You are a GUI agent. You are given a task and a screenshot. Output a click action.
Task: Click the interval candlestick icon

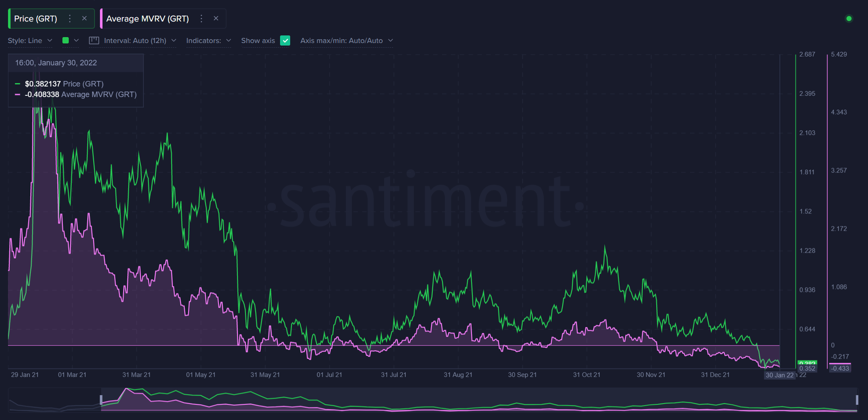(94, 40)
